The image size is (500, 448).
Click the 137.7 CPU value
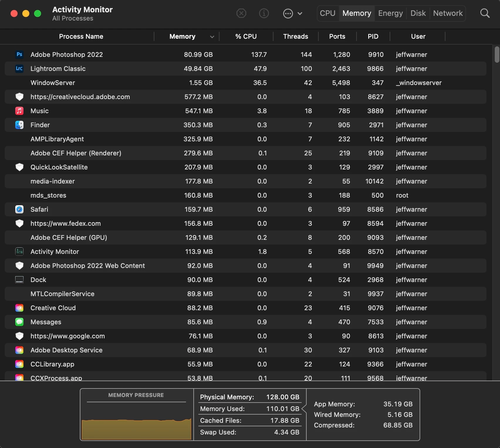pos(259,55)
